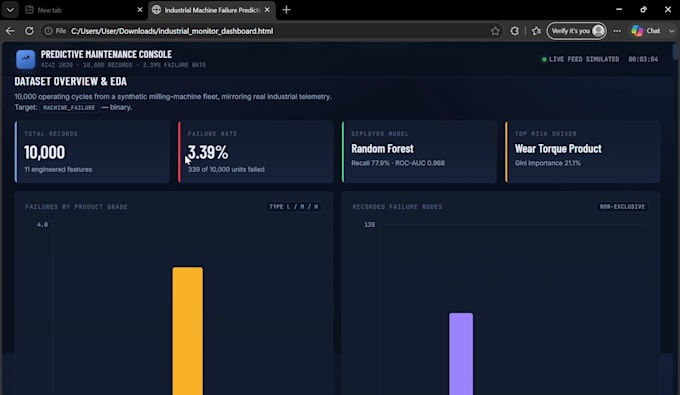Click the 'Recall 77.9% · ROC-AUC 0.968' text

click(x=398, y=163)
